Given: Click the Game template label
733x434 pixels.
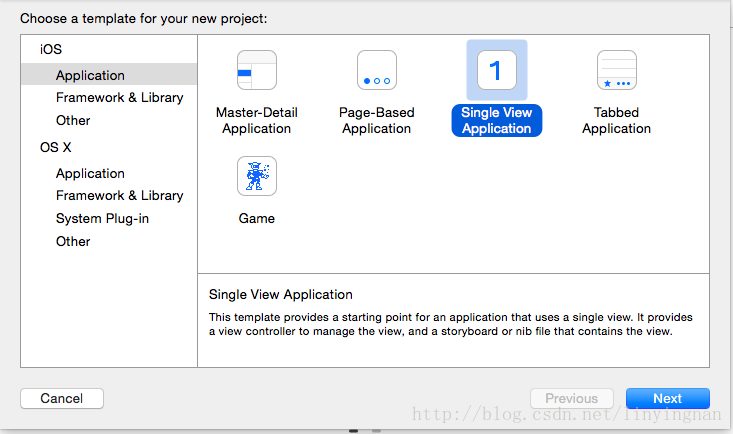Looking at the screenshot, I should 257,218.
